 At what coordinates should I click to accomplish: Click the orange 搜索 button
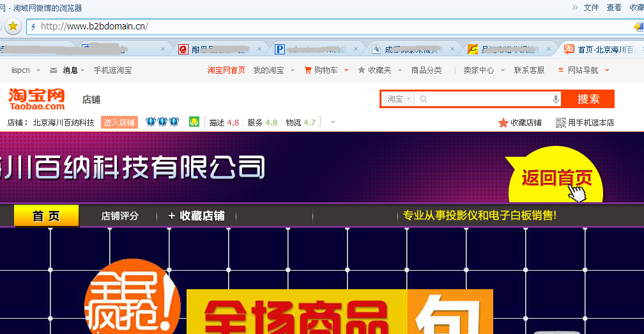coord(588,99)
